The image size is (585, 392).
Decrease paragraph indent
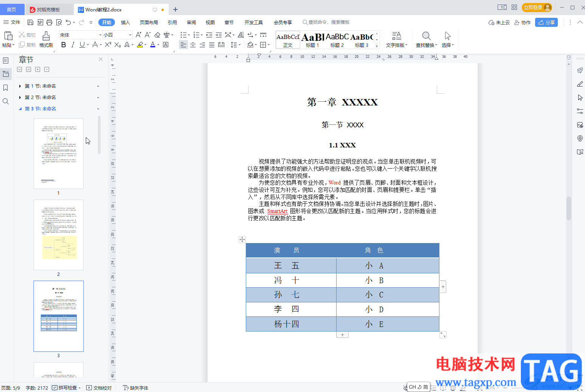pyautogui.click(x=209, y=35)
